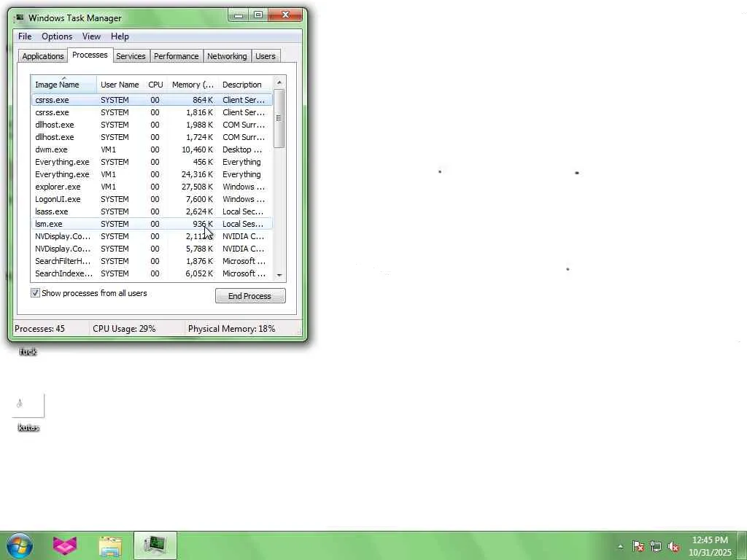Select the lsass.exe process row
Image resolution: width=747 pixels, height=560 pixels.
coord(152,211)
